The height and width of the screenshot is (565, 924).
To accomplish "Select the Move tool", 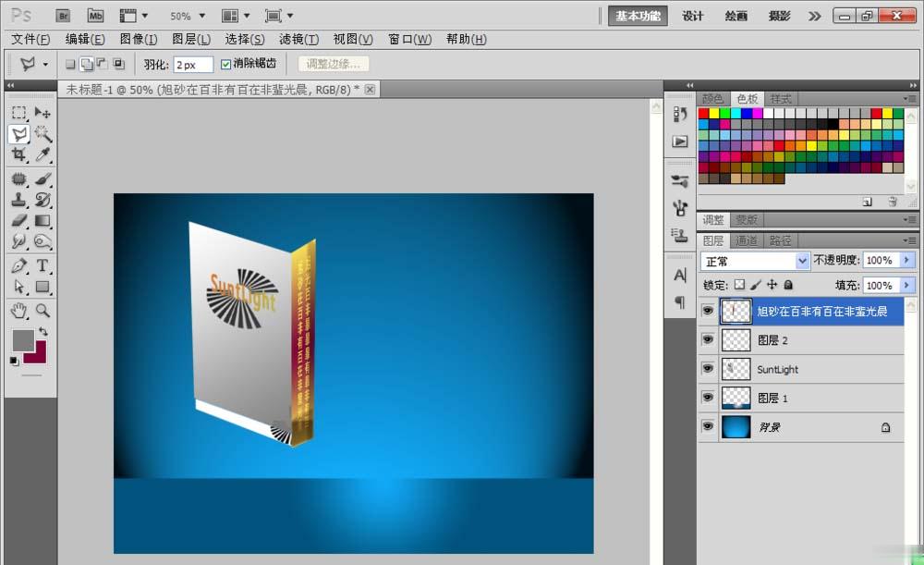I will coord(43,111).
